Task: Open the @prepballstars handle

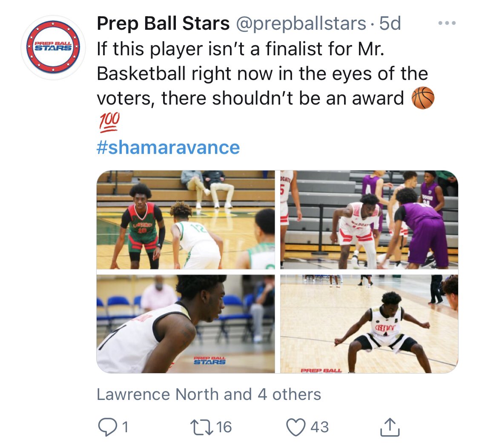Action: coord(301,23)
